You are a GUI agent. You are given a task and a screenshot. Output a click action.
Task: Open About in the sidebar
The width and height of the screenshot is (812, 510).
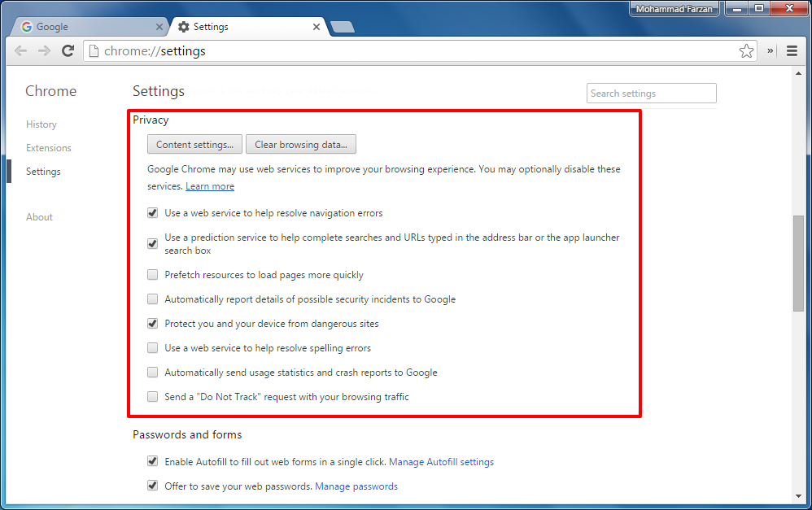39,217
